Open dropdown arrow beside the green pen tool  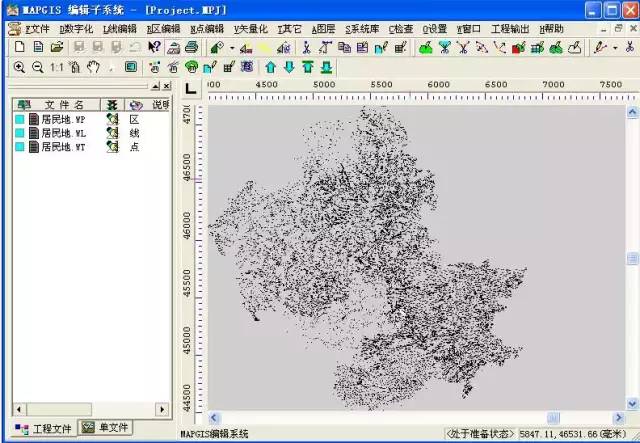tap(232, 48)
